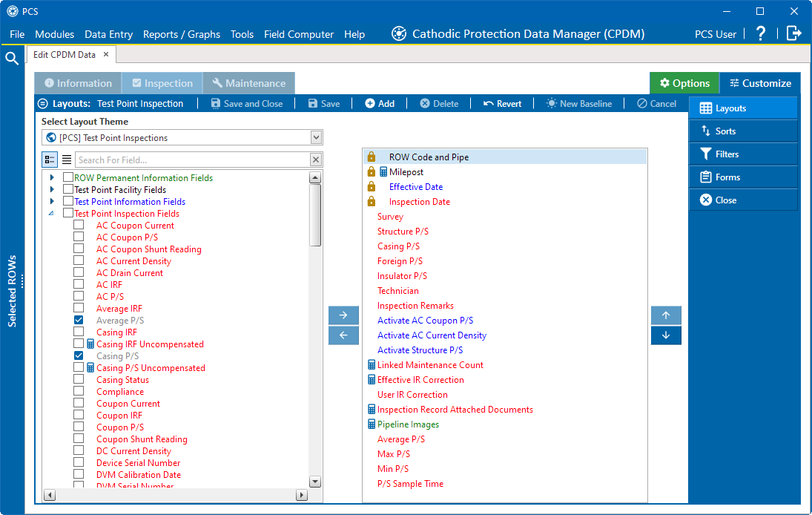Check the Device Serial Number checkbox
Image resolution: width=812 pixels, height=515 pixels.
[x=79, y=462]
